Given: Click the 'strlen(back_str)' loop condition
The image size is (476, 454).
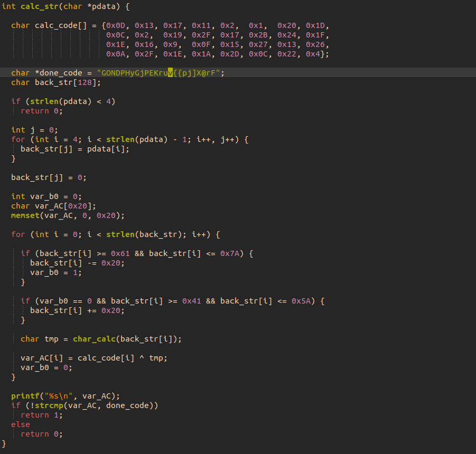Looking at the screenshot, I should (x=144, y=234).
